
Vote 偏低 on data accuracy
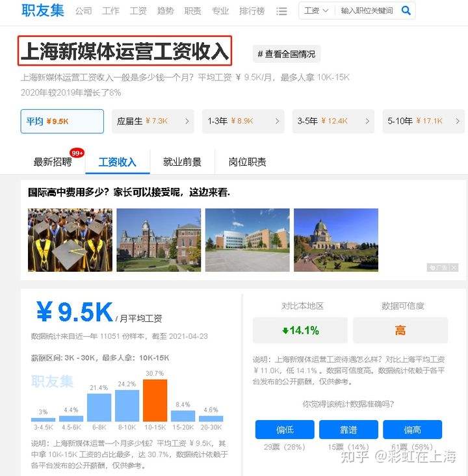point(285,429)
